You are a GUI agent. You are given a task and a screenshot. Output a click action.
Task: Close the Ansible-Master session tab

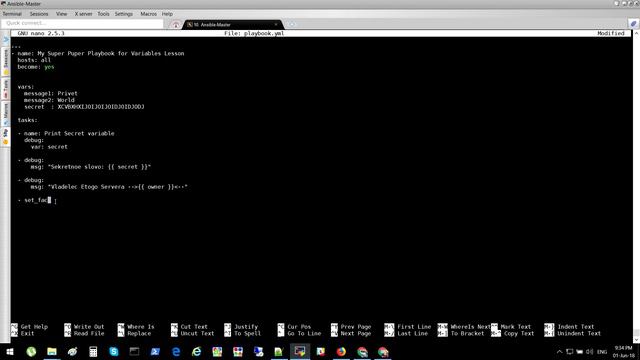(x=276, y=24)
